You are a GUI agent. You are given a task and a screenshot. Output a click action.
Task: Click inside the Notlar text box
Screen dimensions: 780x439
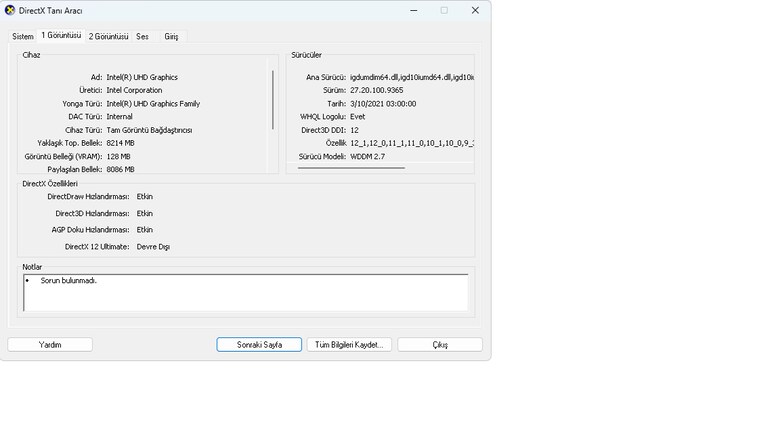pos(245,293)
